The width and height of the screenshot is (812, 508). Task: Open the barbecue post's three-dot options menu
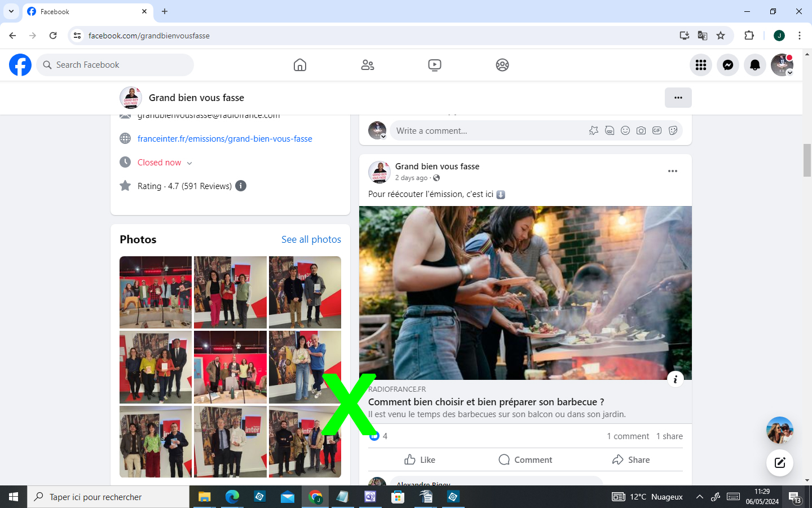(672, 171)
